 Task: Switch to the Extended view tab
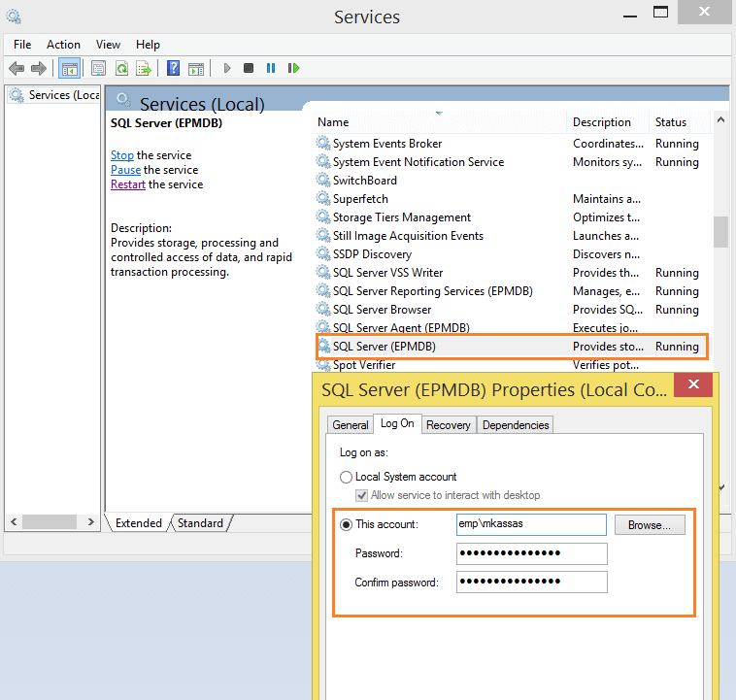139,523
